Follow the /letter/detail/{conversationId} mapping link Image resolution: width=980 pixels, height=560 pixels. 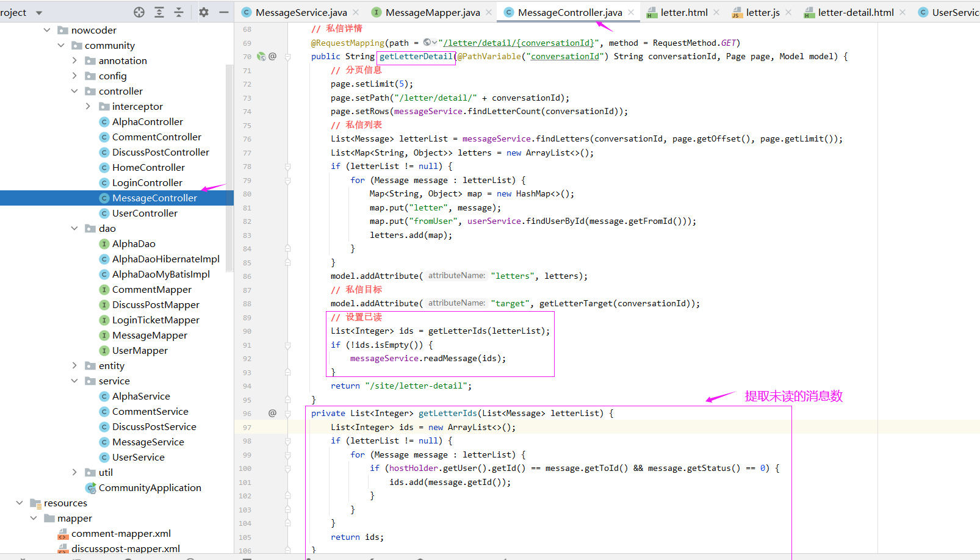coord(518,43)
